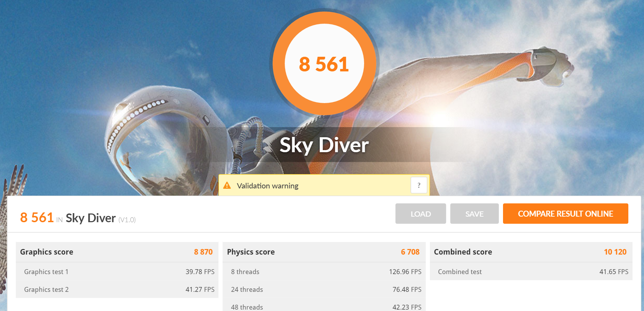
Task: Click the 24 threads result row
Action: pyautogui.click(x=324, y=289)
